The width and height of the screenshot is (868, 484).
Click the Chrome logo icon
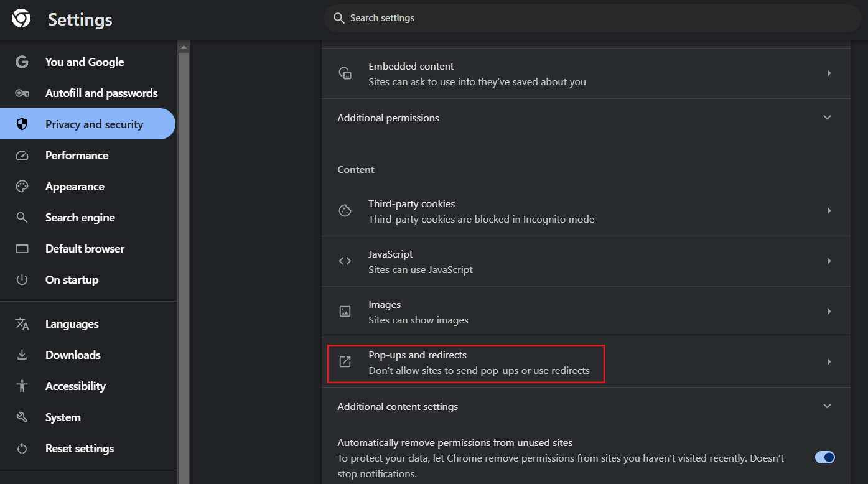[21, 19]
